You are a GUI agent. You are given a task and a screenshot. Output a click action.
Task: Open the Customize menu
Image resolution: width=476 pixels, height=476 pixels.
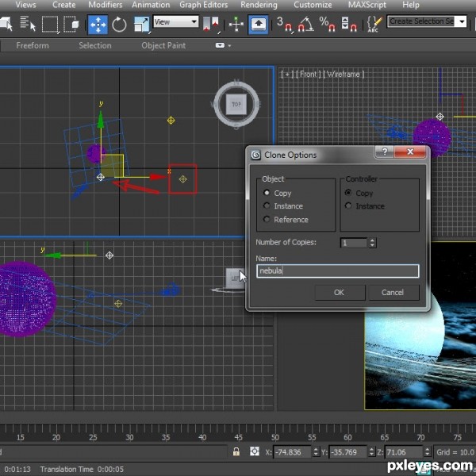313,5
